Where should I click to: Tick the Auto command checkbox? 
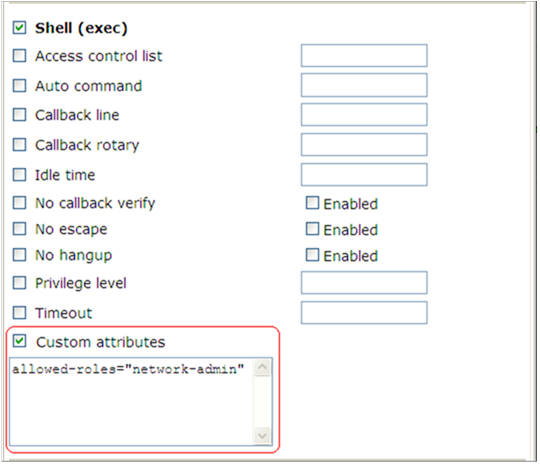19,85
